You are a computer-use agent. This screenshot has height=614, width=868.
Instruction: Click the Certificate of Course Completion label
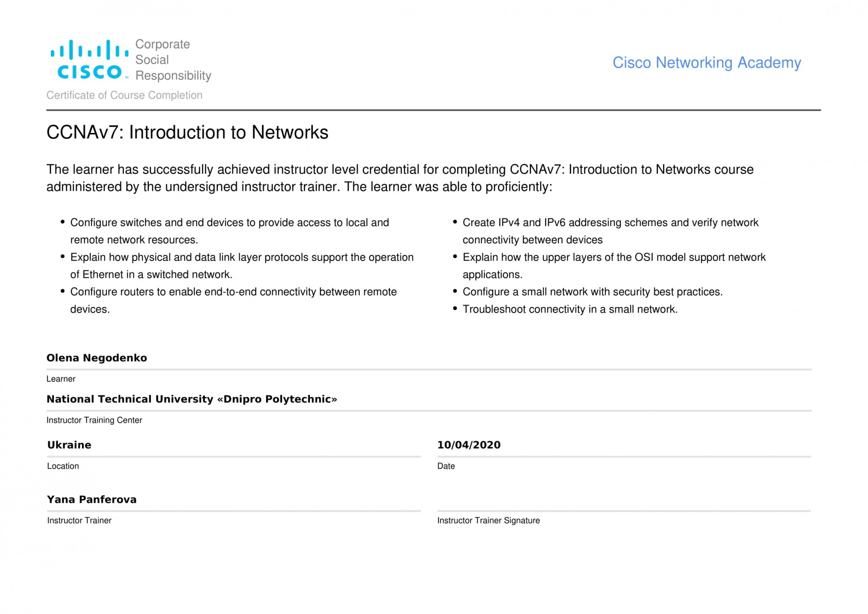(125, 95)
